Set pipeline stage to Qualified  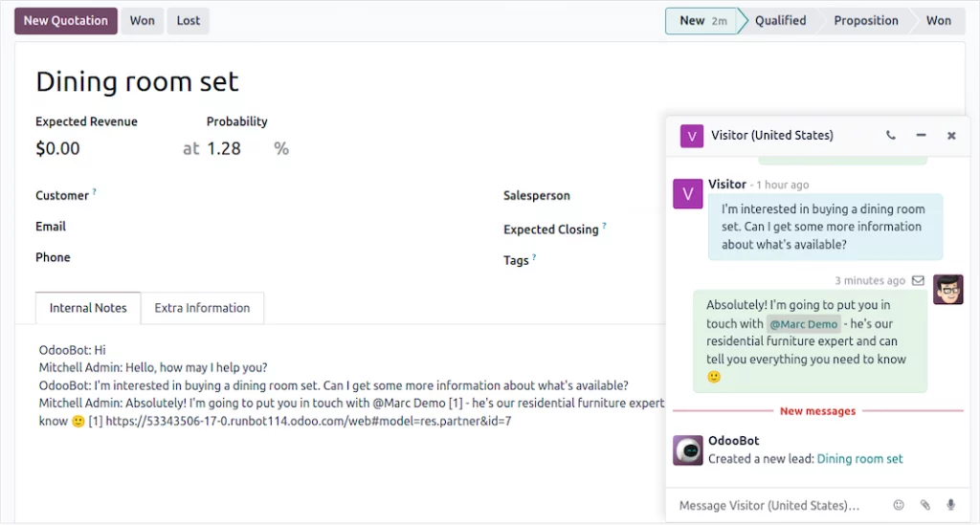click(x=780, y=21)
